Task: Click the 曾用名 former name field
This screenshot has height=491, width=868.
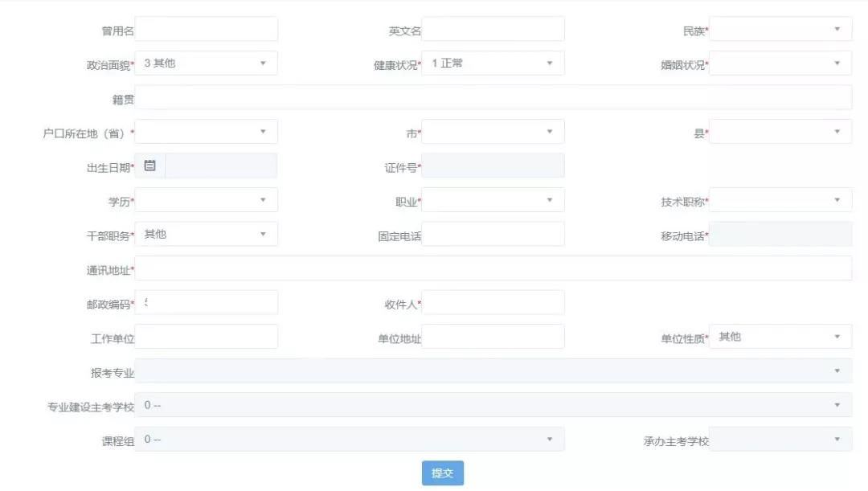Action: coord(206,28)
